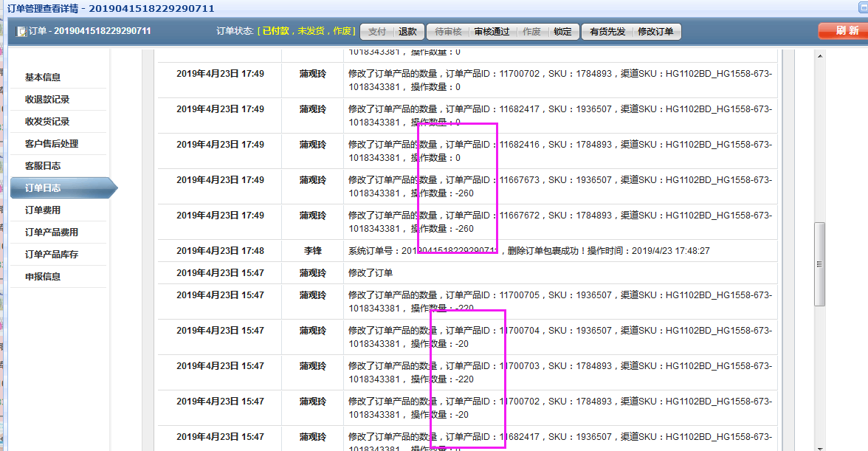Select the log entry for product ID 11700703
Viewport: 868px width, 451px height.
click(467, 373)
